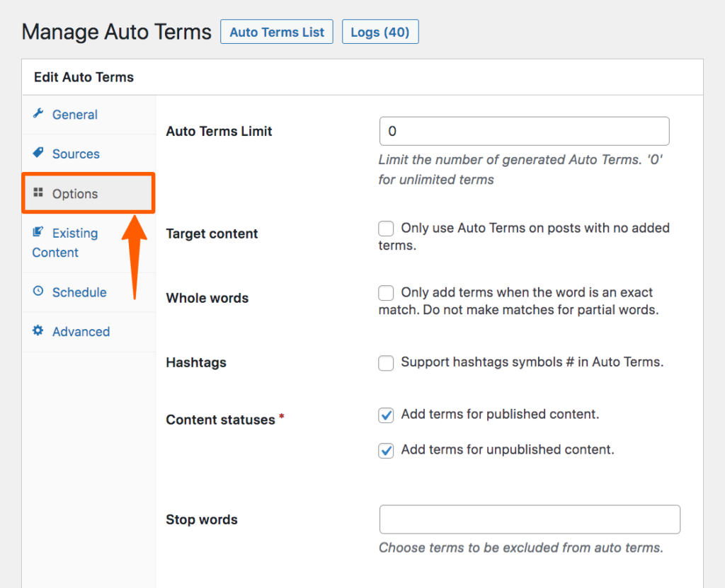The image size is (725, 588).
Task: Click the wrench icon beside General
Action: tap(38, 113)
